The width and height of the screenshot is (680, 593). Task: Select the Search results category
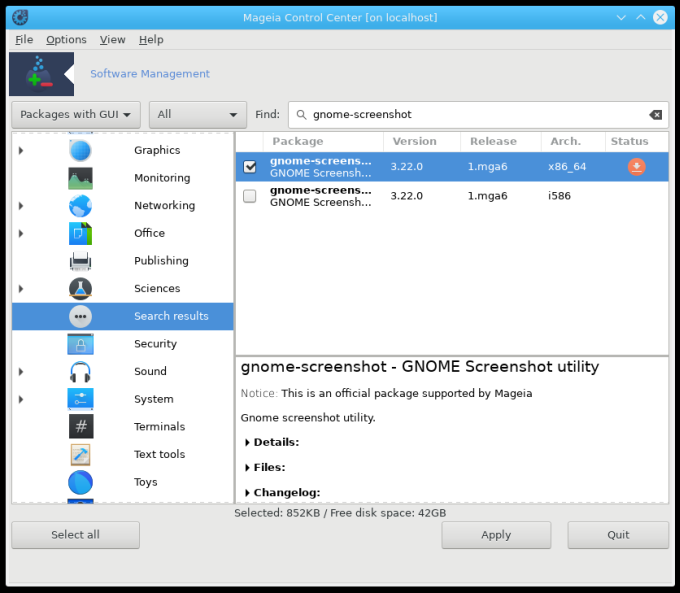[x=123, y=316]
